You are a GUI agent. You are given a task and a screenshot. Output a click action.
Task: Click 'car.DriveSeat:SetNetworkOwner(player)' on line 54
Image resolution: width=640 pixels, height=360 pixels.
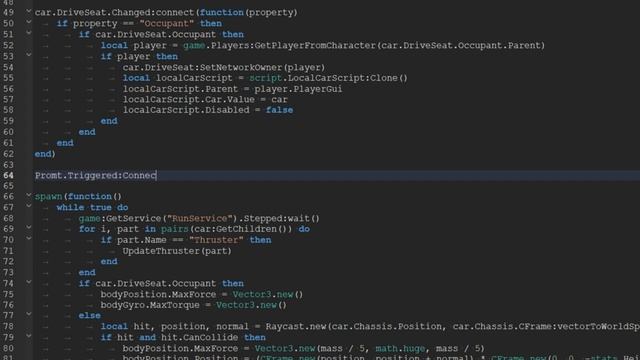point(224,67)
